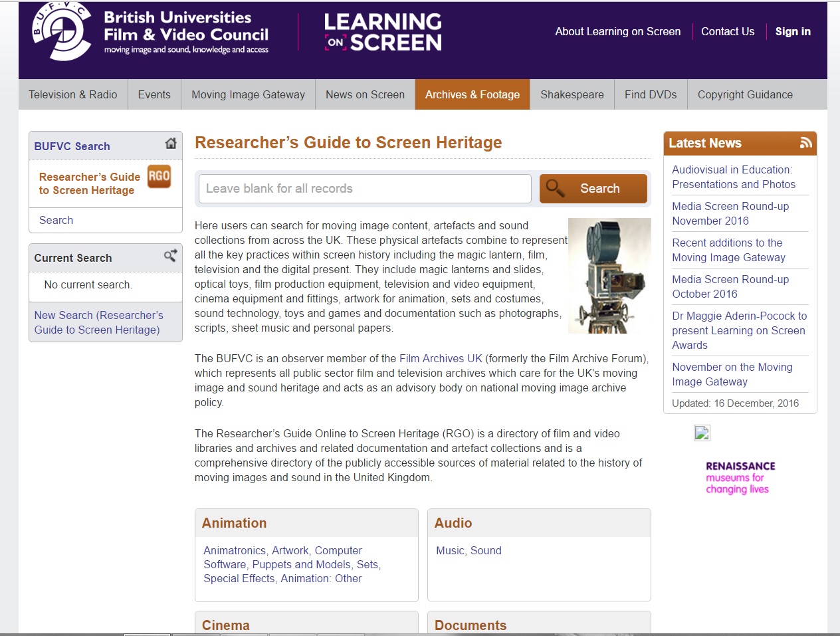Image resolution: width=840 pixels, height=636 pixels.
Task: Browse the Sound subcategory
Action: click(x=486, y=550)
